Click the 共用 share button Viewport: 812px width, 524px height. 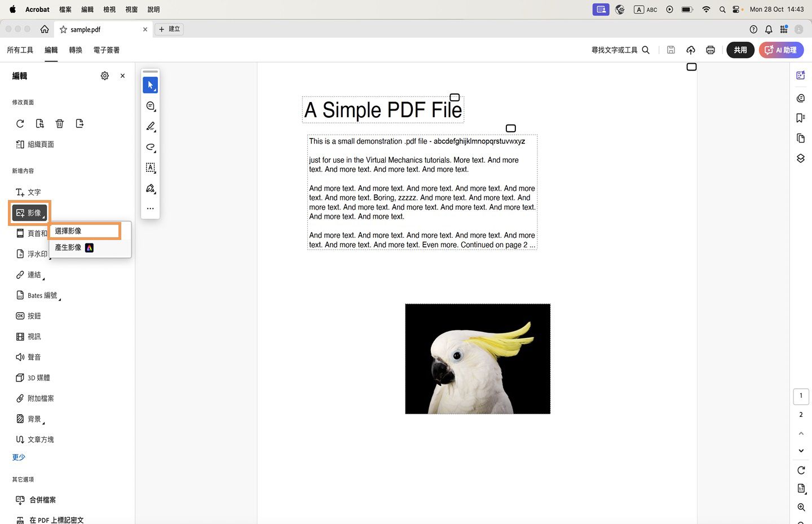tap(740, 50)
